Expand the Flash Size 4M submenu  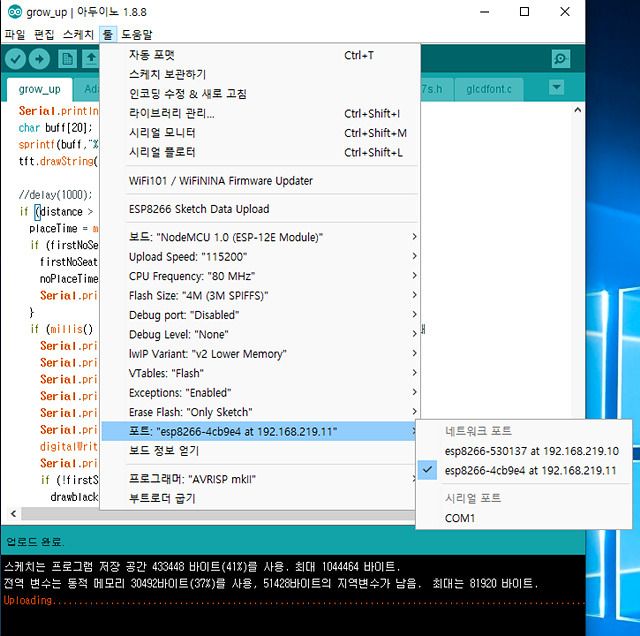(x=260, y=295)
